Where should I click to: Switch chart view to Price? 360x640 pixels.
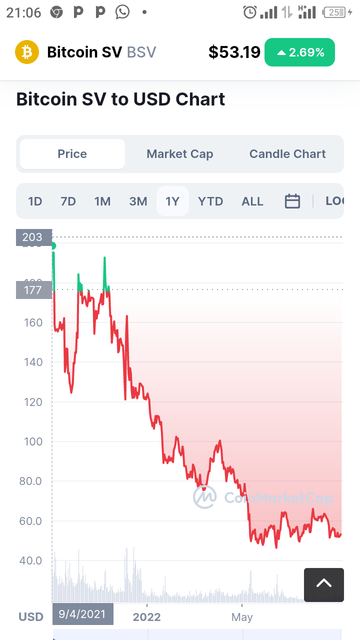pos(72,154)
